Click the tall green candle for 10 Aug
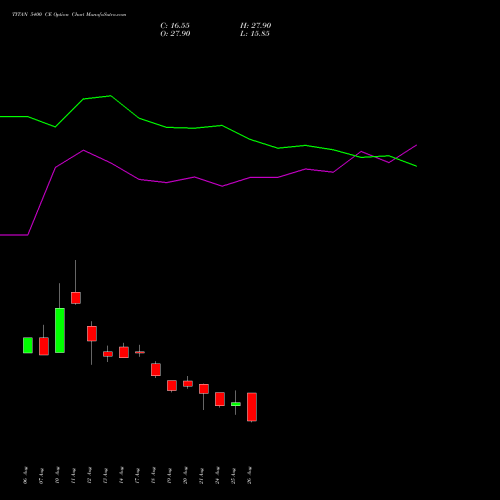This screenshot has width=500, height=500. coord(60,330)
